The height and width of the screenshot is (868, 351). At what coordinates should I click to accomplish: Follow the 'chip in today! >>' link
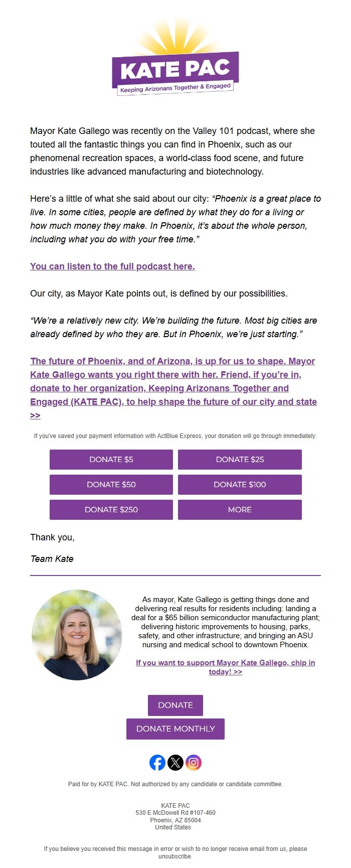point(225,667)
